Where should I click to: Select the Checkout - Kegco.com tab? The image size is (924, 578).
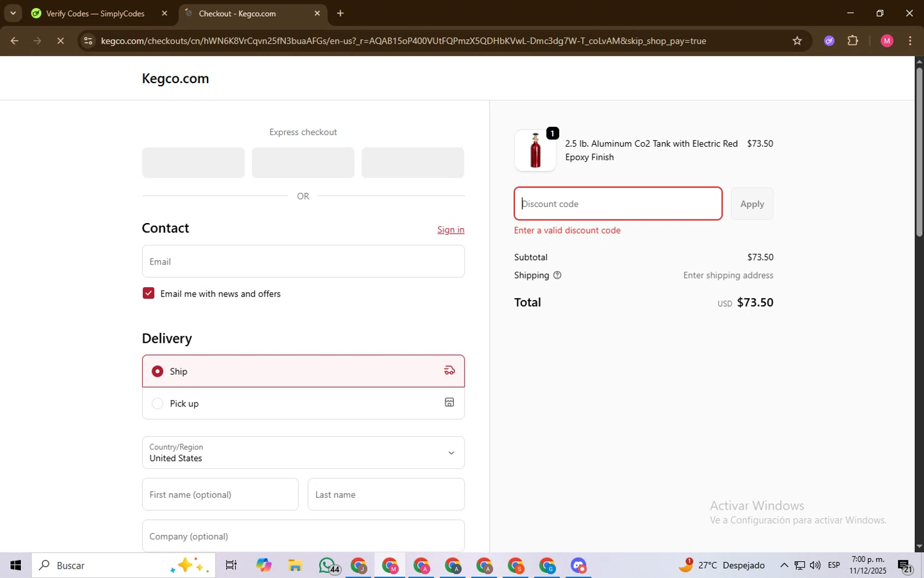(x=237, y=14)
